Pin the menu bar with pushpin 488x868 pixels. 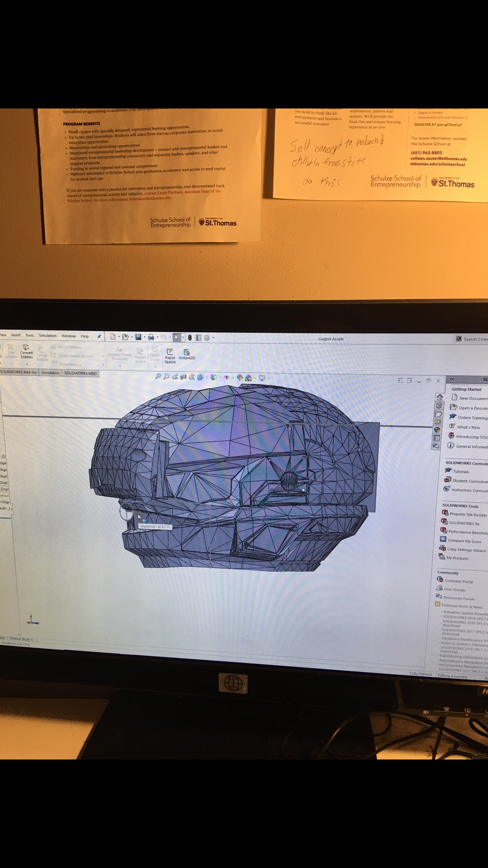(x=99, y=337)
